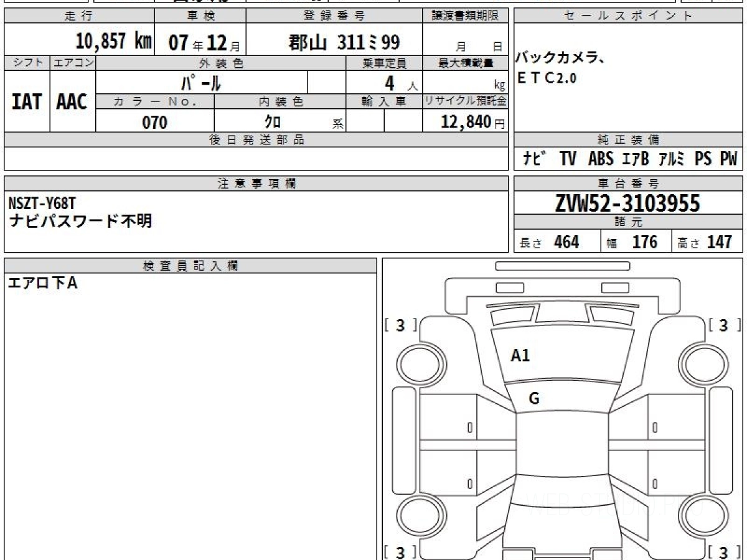747x560 pixels.
Task: Select the アルミ equipment item
Action: tap(672, 159)
